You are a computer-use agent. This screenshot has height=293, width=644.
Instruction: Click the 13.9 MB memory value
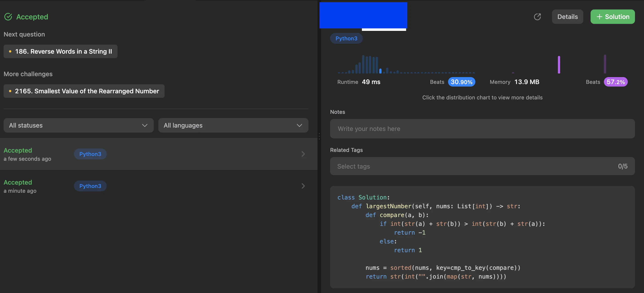point(527,82)
